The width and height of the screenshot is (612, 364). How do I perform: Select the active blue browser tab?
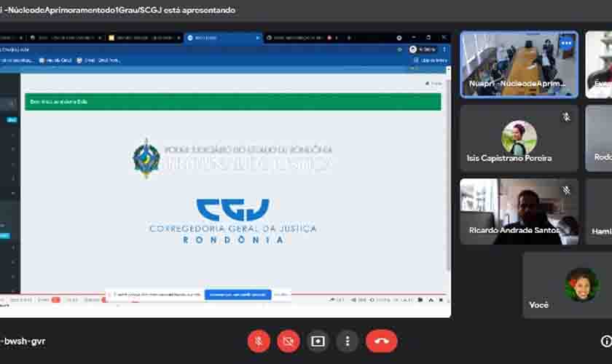[222, 38]
